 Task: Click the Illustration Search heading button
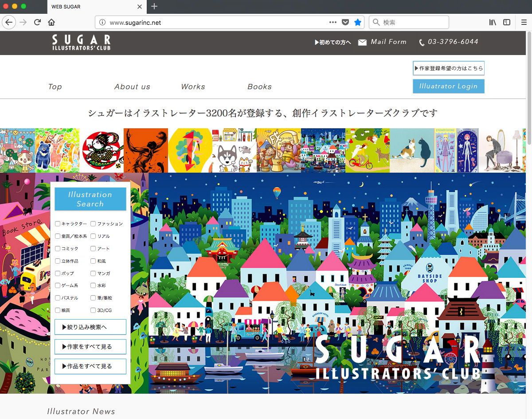90,199
